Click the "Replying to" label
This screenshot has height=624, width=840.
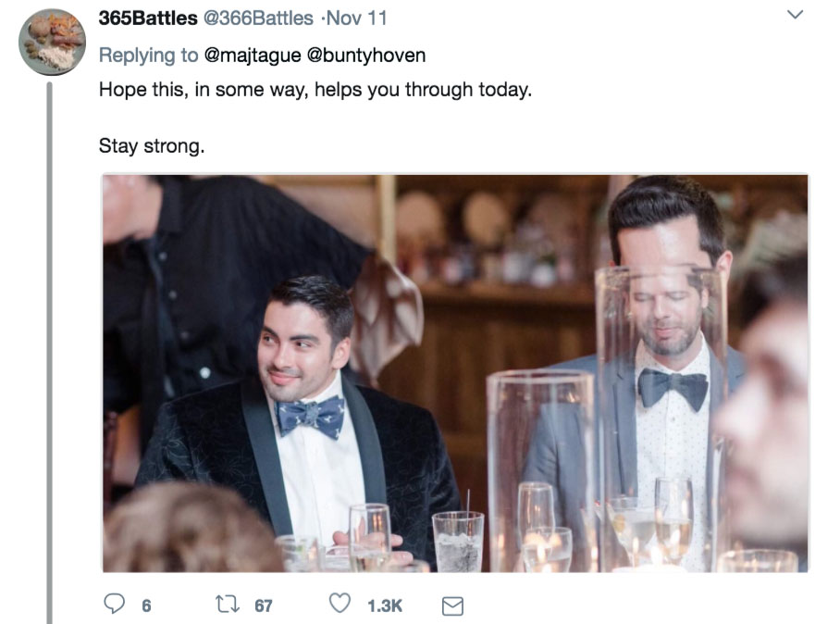click(x=148, y=56)
